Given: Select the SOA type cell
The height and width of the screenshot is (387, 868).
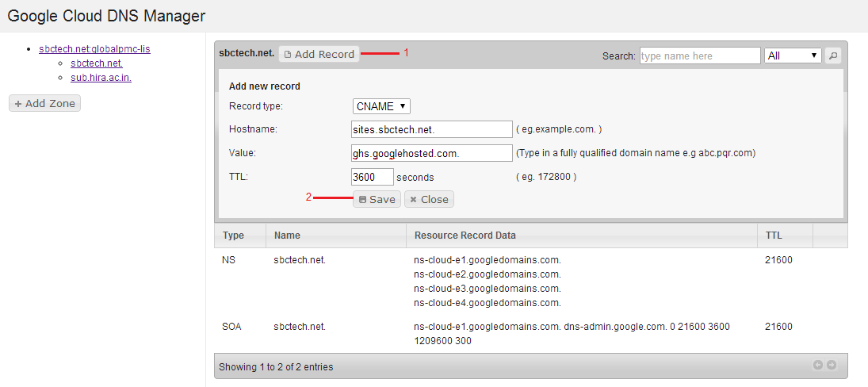Looking at the screenshot, I should click(x=232, y=327).
